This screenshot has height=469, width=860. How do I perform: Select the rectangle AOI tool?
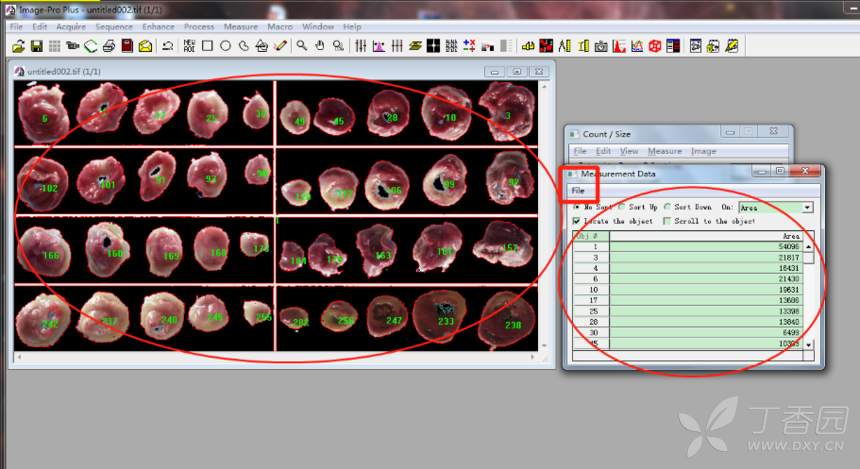[207, 46]
